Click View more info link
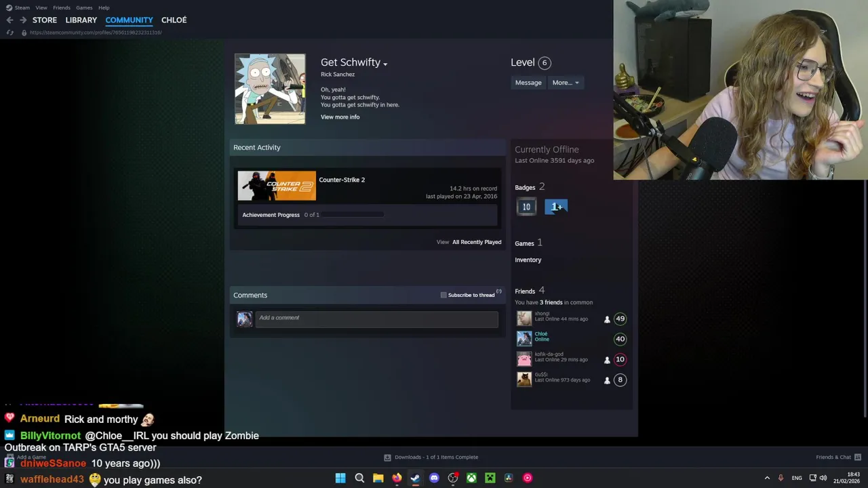This screenshot has height=488, width=868. (x=340, y=117)
